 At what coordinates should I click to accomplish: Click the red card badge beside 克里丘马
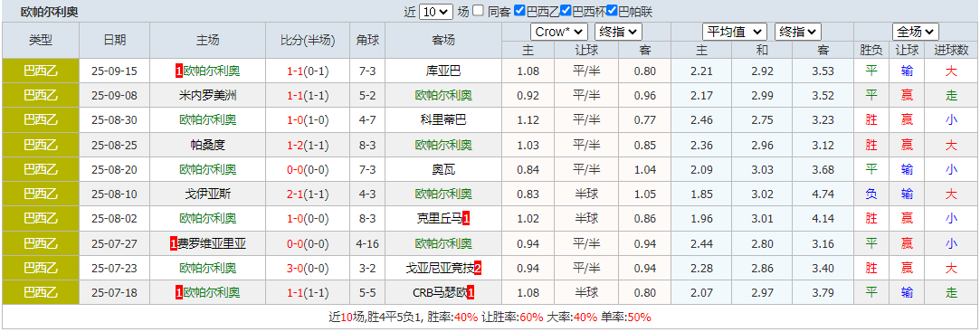point(466,219)
